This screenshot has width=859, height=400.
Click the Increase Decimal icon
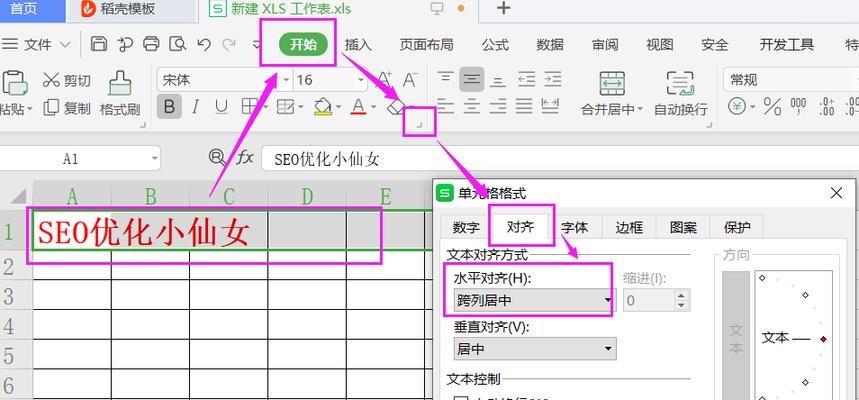[x=826, y=106]
